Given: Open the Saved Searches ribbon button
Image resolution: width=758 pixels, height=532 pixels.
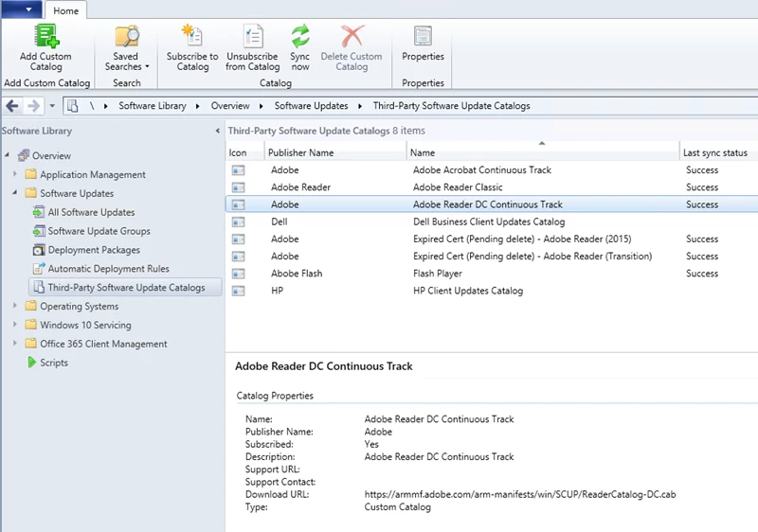Looking at the screenshot, I should 127,48.
